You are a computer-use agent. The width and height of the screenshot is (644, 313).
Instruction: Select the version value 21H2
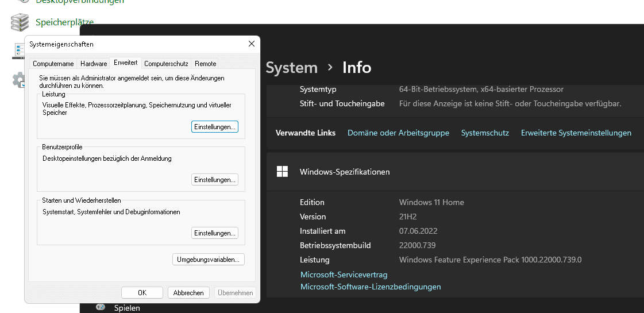(408, 217)
